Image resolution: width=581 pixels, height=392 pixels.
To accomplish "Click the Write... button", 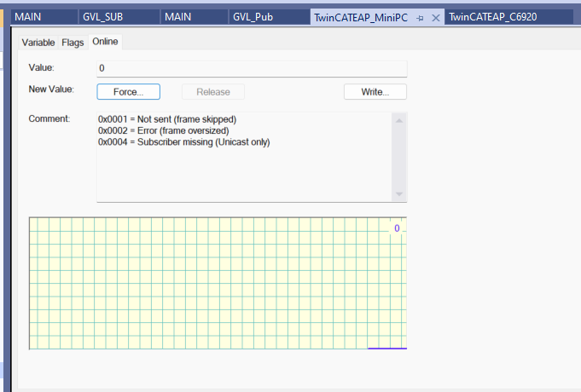I will point(375,92).
